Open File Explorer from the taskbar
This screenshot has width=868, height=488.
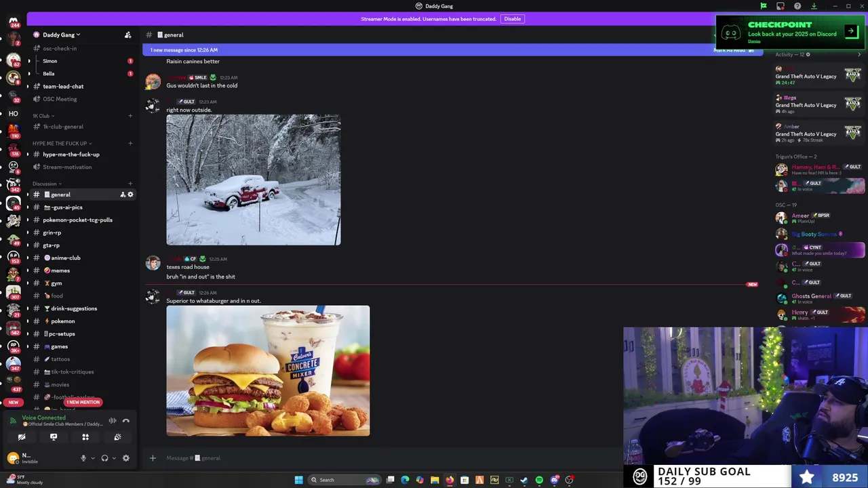coord(435,480)
